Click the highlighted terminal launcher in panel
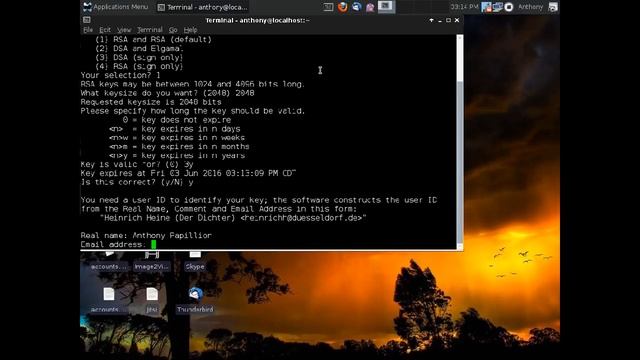 pyautogui.click(x=386, y=7)
